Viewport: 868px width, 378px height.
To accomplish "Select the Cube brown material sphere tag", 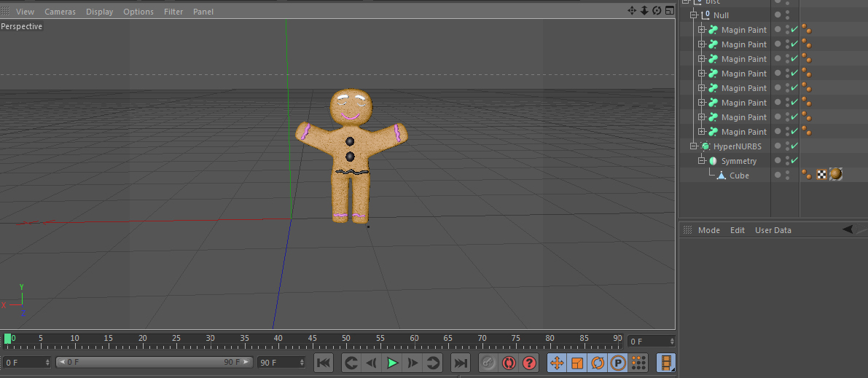I will [x=835, y=175].
